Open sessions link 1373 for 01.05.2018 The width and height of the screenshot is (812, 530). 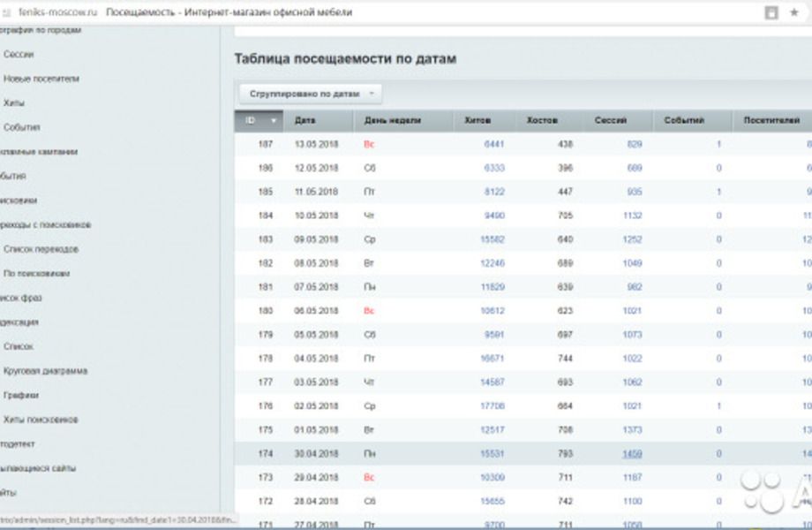click(x=632, y=430)
